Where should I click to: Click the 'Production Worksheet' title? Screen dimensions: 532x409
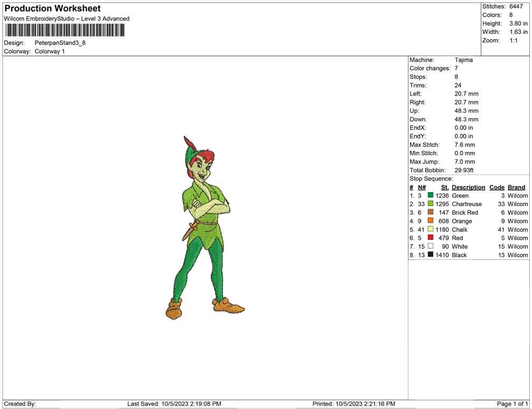tap(53, 9)
